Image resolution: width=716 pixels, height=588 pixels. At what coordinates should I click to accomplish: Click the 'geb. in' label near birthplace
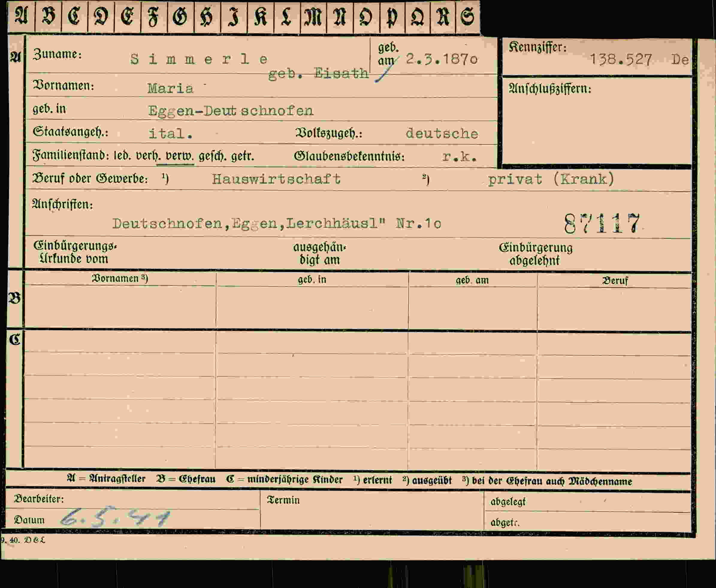coord(49,109)
